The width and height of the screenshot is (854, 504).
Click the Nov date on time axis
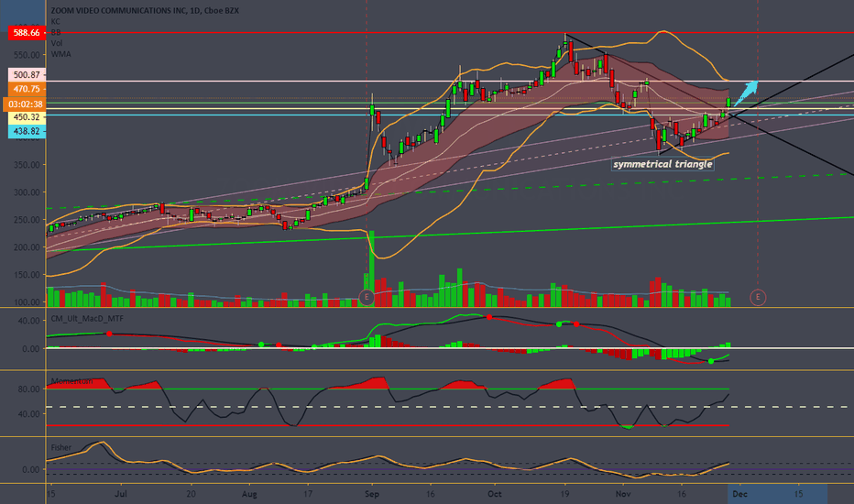(623, 494)
